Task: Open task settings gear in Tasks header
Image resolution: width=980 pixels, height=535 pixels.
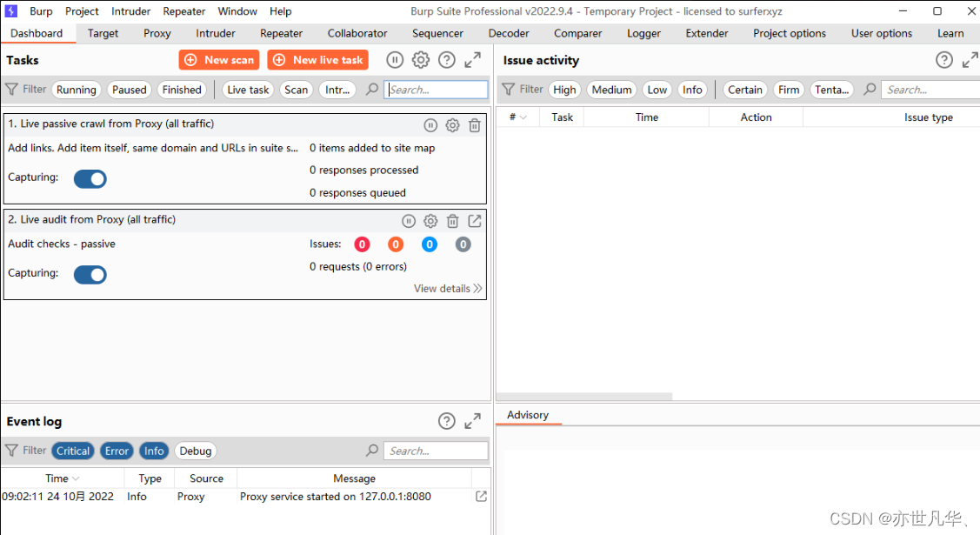Action: [421, 60]
